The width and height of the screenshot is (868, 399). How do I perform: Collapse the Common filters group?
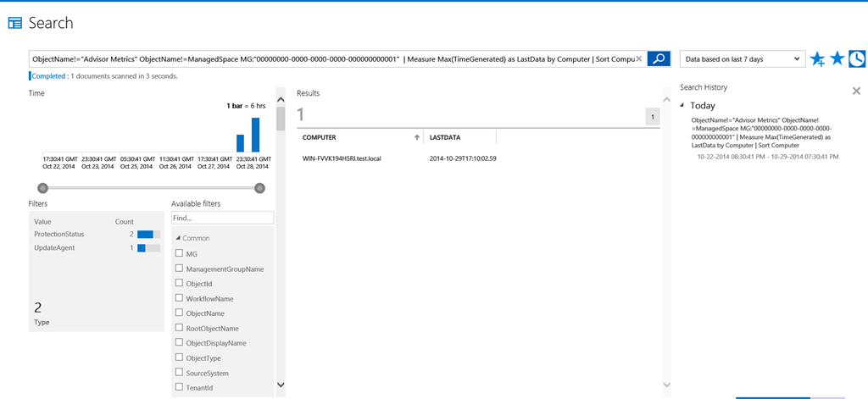click(x=178, y=238)
